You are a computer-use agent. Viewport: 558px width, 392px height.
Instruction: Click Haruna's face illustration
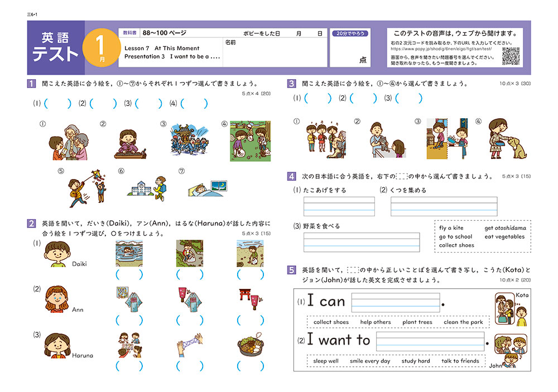57,345
